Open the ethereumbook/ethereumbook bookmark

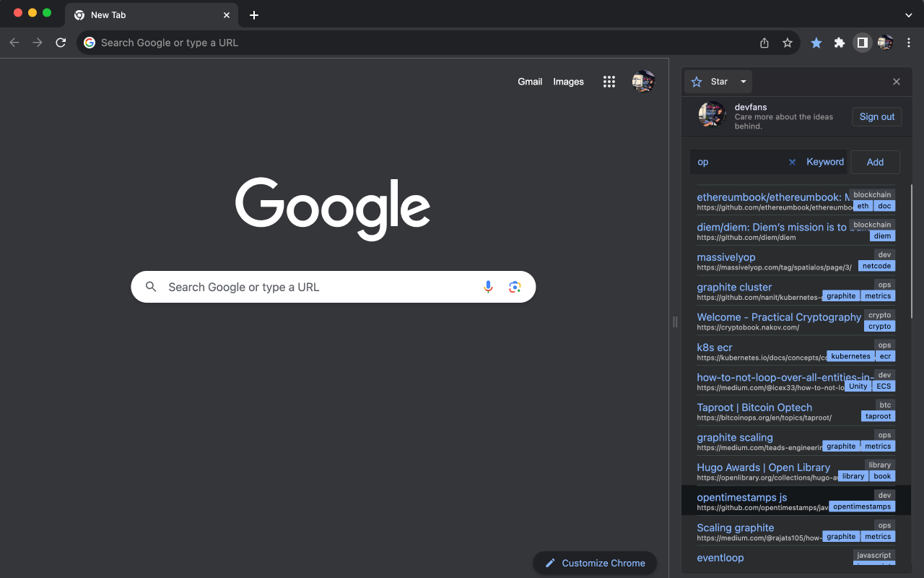coord(773,197)
